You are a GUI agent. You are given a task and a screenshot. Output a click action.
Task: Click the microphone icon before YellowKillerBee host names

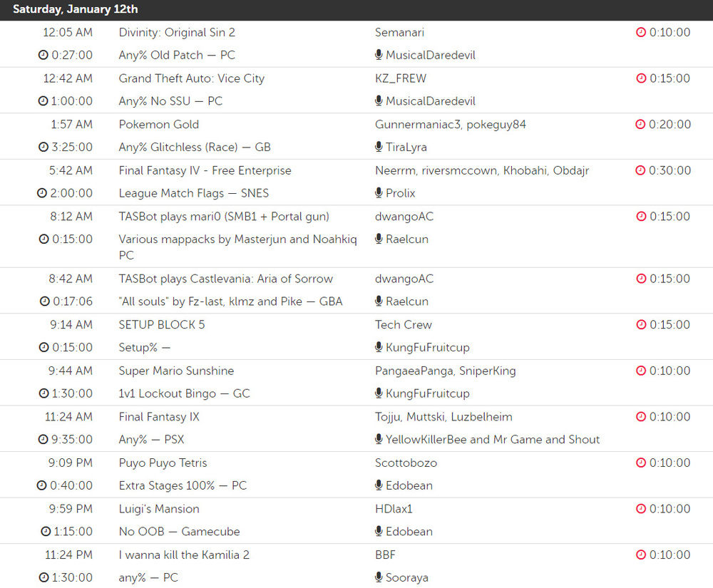tap(379, 440)
